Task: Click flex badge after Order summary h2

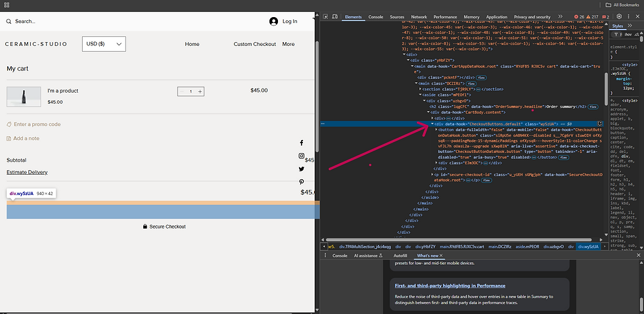Action: point(593,106)
